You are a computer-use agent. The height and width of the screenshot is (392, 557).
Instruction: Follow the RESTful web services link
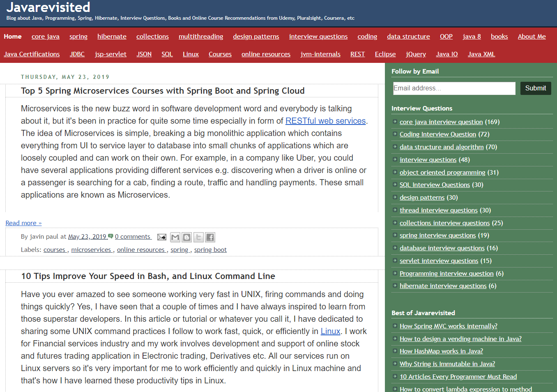(325, 121)
